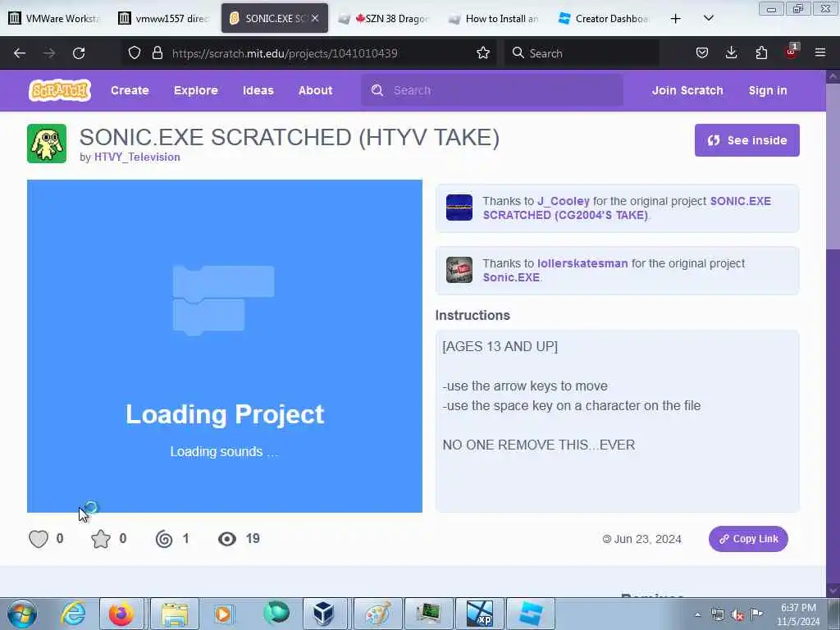This screenshot has width=840, height=630.
Task: Click the taskbar clock showing 6:37 PM
Action: 798,614
